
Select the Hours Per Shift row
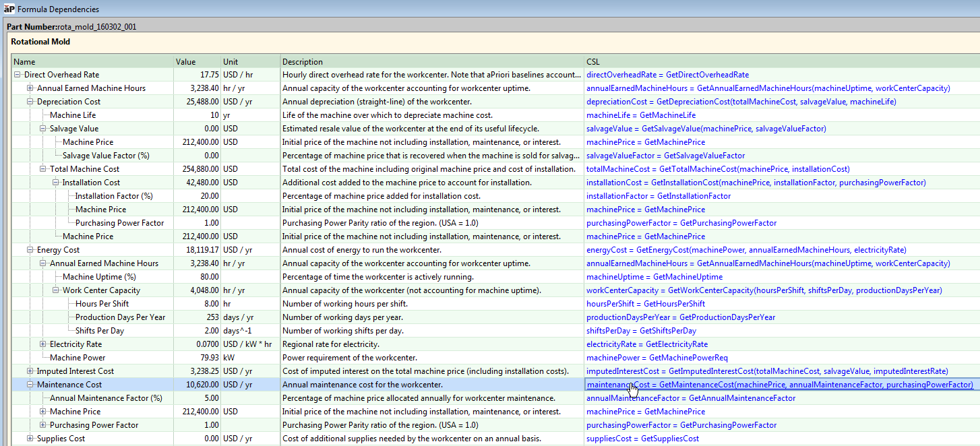click(102, 304)
